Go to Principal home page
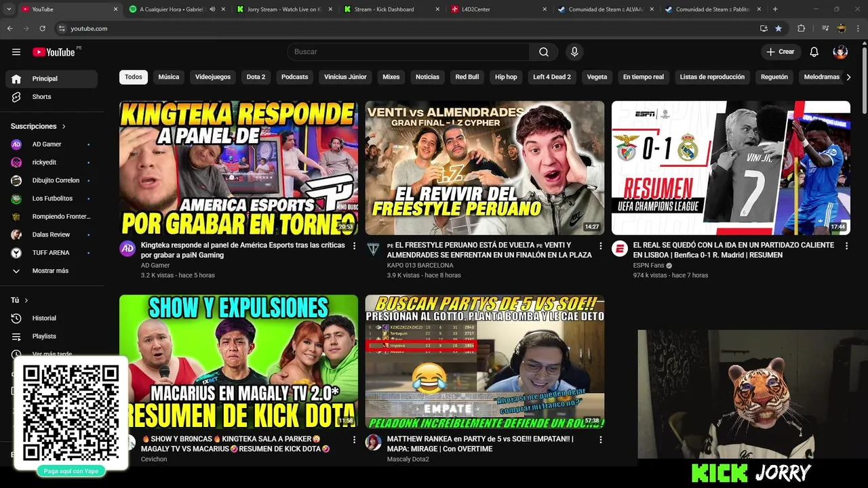Screen dimensions: 868x488 pyautogui.click(x=52, y=79)
